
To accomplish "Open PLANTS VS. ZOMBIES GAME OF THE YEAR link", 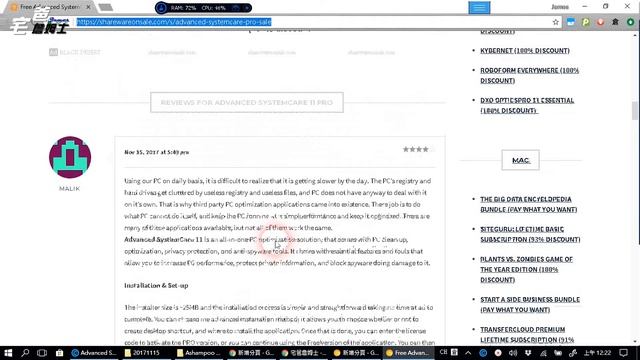I will click(x=527, y=269).
